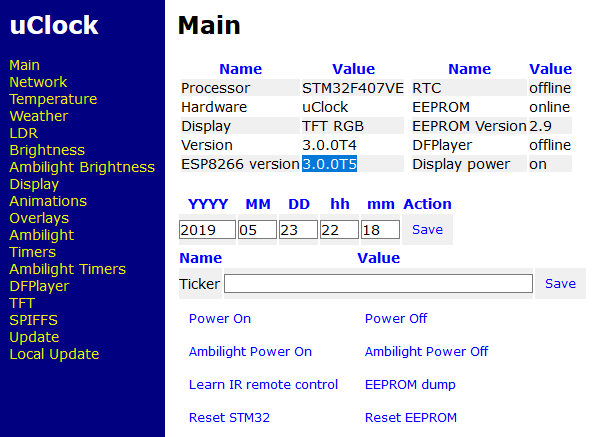611x437 pixels.
Task: Open the Weather page
Action: click(39, 116)
